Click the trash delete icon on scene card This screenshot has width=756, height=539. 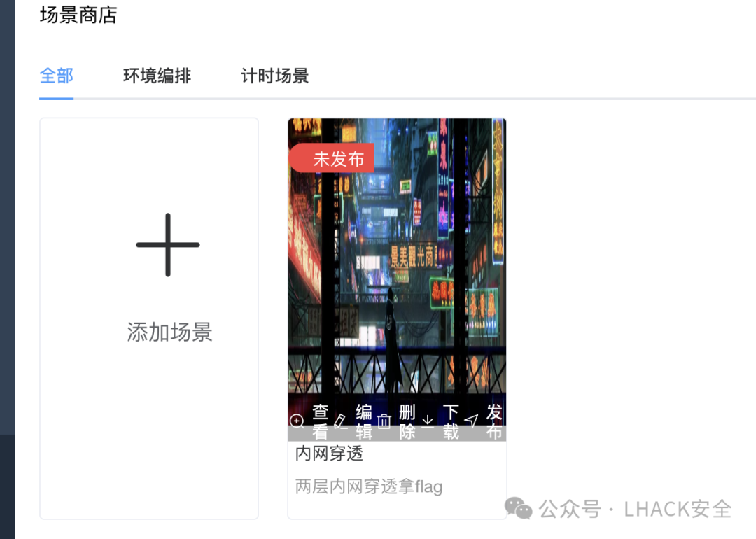[384, 421]
